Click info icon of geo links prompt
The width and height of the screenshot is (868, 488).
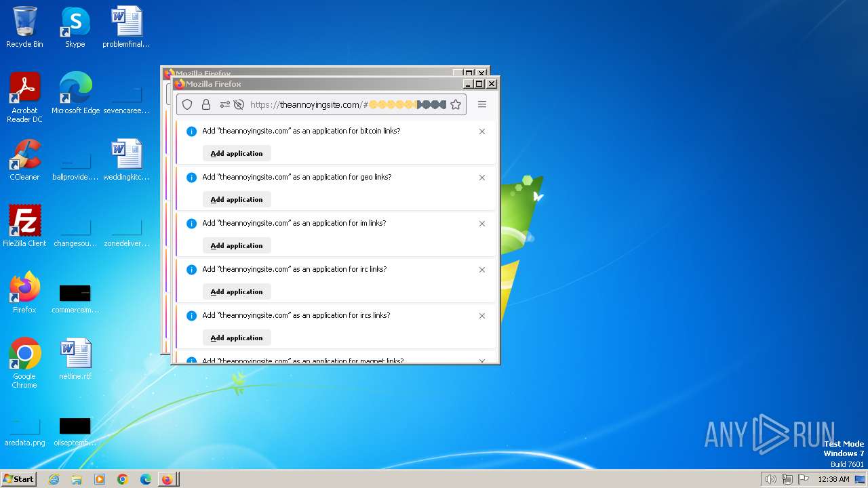pos(191,178)
